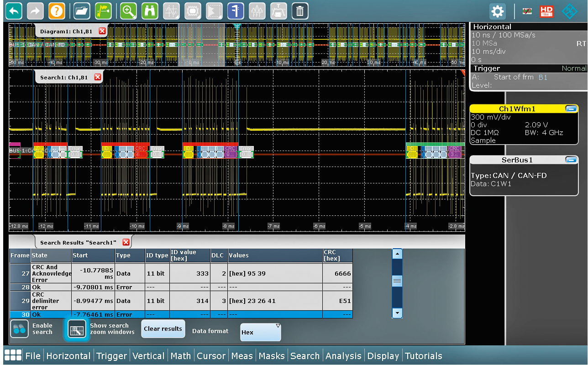
Task: Toggle Show search zoom windows
Action: pos(77,329)
